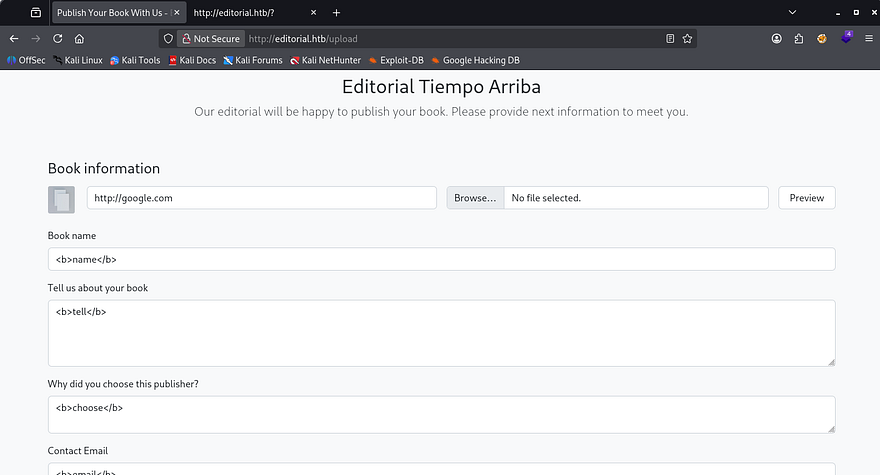Open the Firefox hamburger application menu
The image size is (880, 475).
(868, 39)
